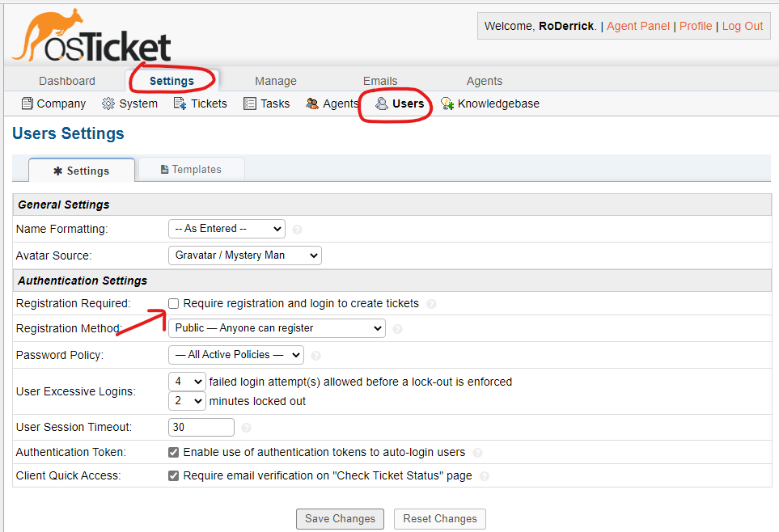
Task: Click help icon beside User Session Timeout
Action: [246, 428]
